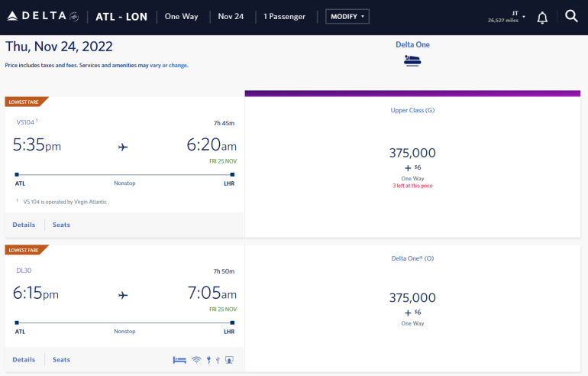Image resolution: width=588 pixels, height=376 pixels.
Task: Click the Delta One bed icon in column header
Action: tap(412, 61)
